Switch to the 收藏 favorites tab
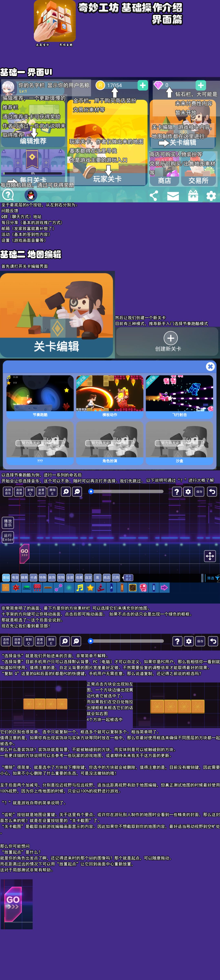Viewport: 220px width, 980px height. pyautogui.click(x=79, y=577)
